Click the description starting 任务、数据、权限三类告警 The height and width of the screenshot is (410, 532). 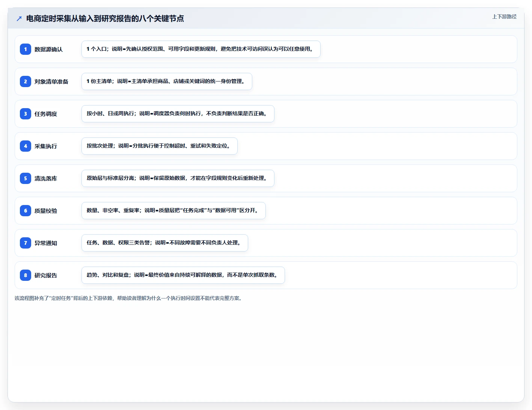(165, 243)
